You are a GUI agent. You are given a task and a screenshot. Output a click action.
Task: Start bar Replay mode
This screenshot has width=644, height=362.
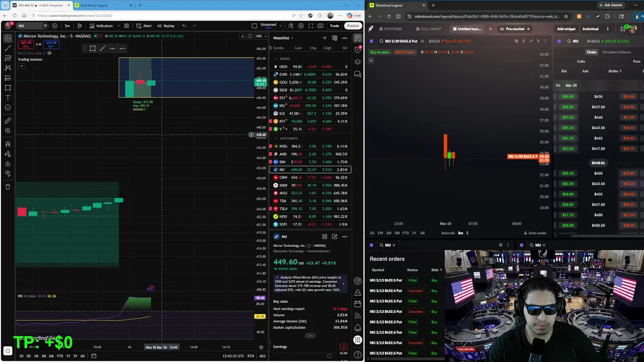coord(166,26)
